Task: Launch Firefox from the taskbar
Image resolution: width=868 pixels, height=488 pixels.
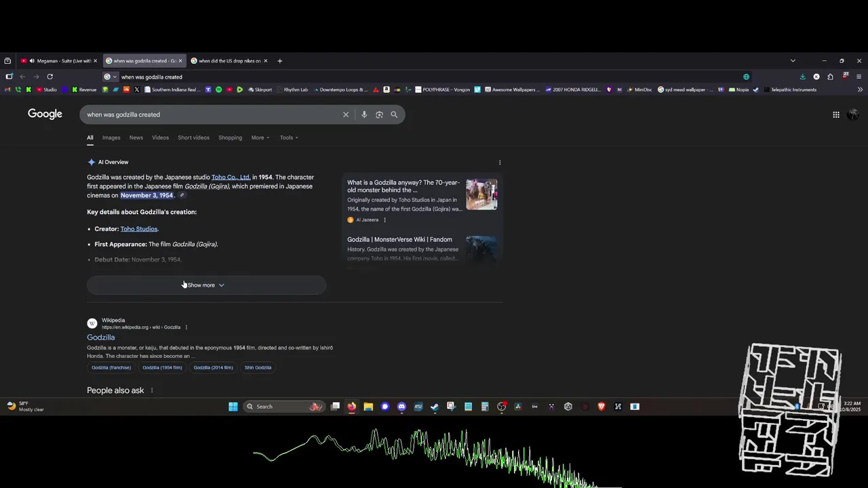Action: pyautogui.click(x=351, y=407)
